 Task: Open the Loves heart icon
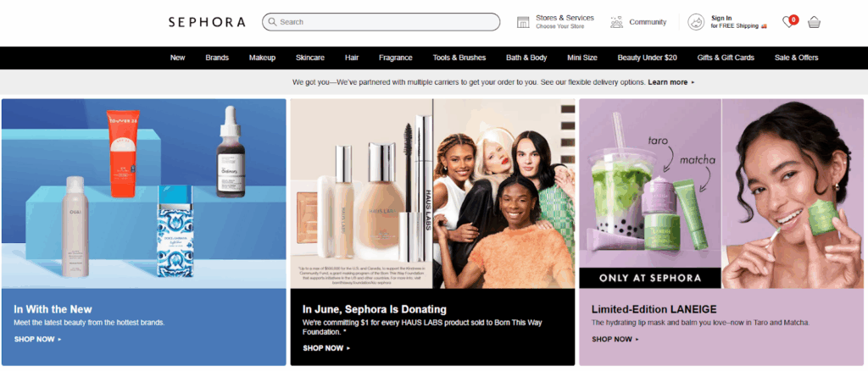point(789,21)
